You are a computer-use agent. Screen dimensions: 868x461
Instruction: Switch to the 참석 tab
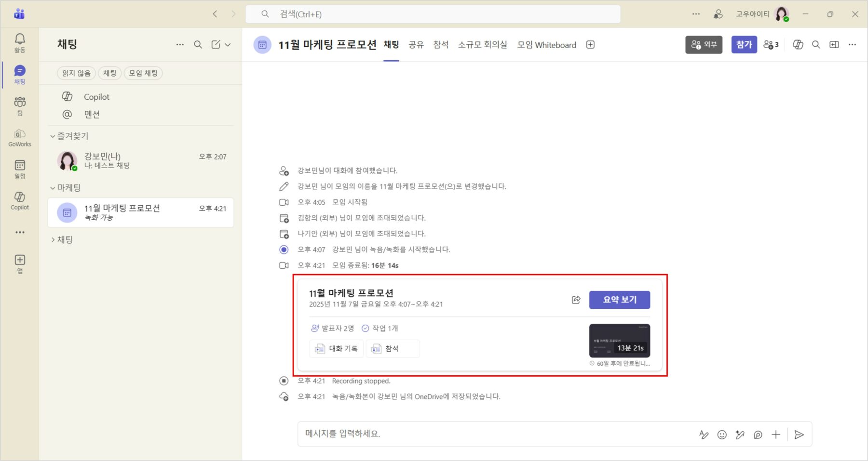click(x=440, y=45)
